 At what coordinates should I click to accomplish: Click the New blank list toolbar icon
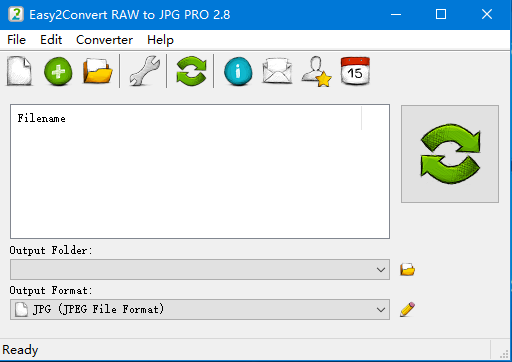pyautogui.click(x=19, y=71)
